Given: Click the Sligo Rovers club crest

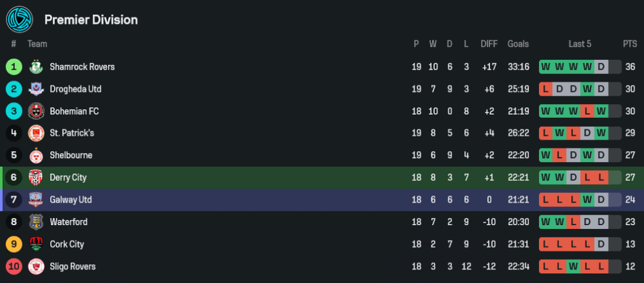Looking at the screenshot, I should 35,266.
